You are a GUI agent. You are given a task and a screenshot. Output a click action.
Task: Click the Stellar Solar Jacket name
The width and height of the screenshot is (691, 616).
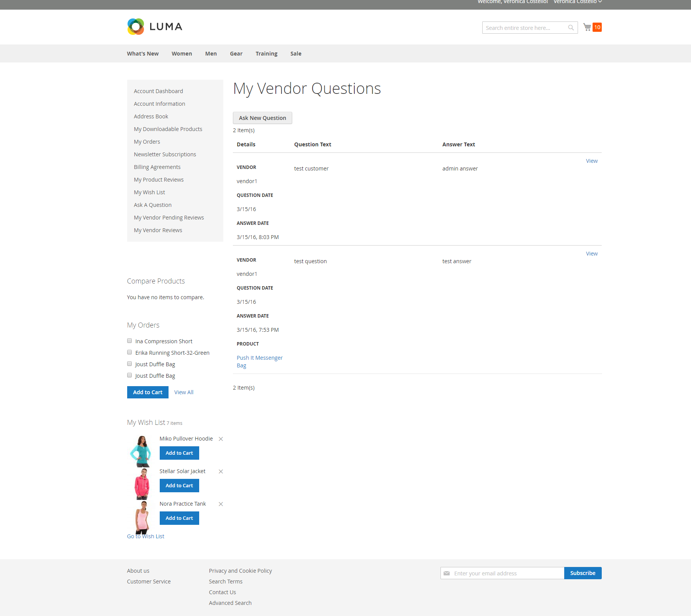pos(183,471)
